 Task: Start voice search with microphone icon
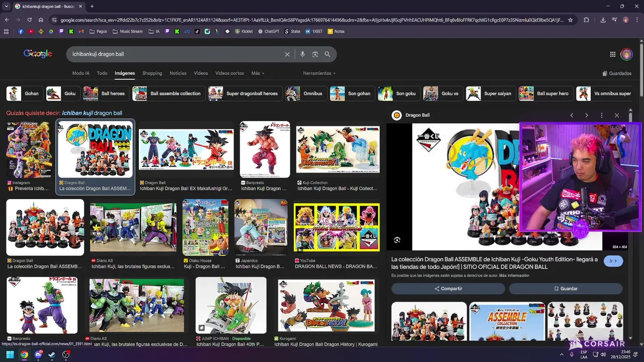(302, 54)
